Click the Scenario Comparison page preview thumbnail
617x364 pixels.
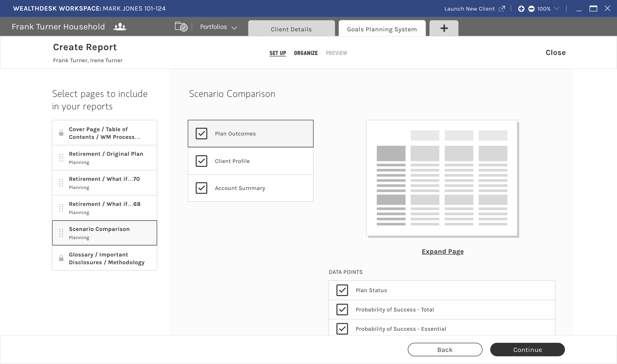pos(442,178)
